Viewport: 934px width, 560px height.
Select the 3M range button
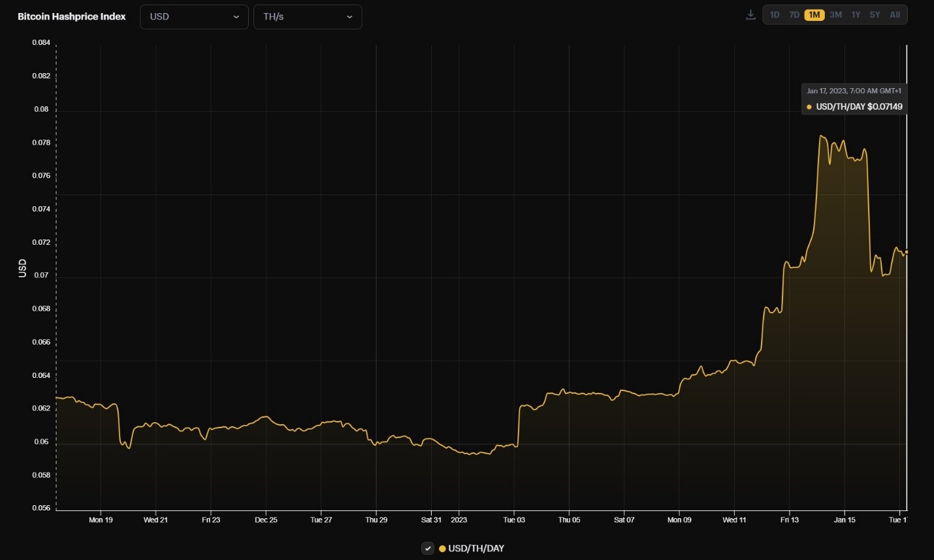835,14
